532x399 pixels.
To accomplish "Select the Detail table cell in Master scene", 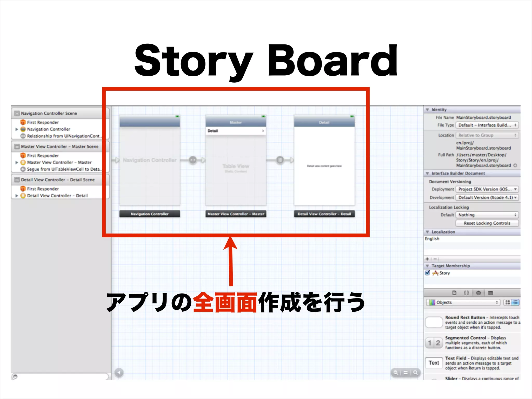I will 236,131.
